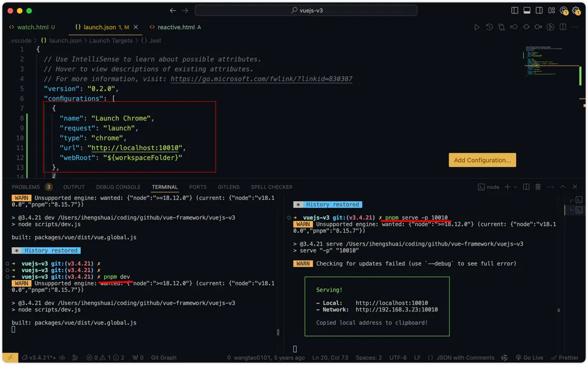Toggle the bottom panel layout icon
This screenshot has height=365, width=588.
[527, 11]
